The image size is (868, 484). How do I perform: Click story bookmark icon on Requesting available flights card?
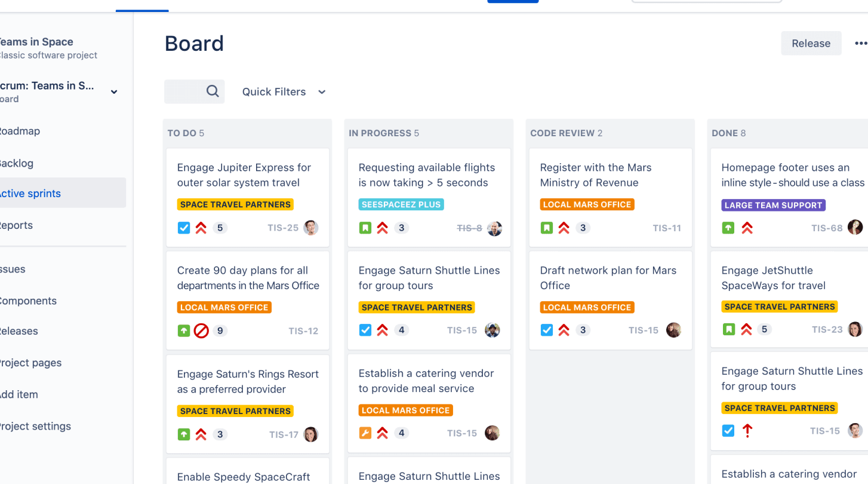(365, 228)
